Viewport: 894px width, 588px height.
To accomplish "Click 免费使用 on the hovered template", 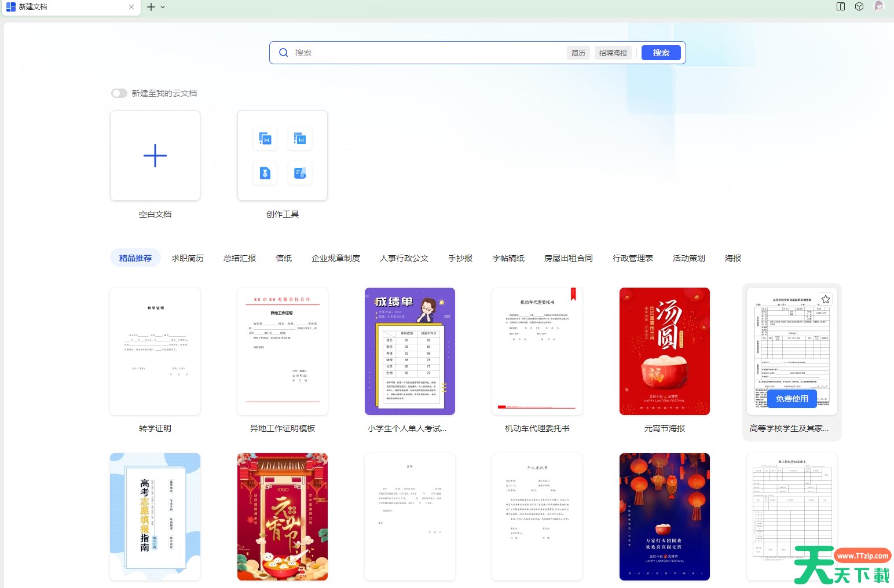I will coord(792,399).
